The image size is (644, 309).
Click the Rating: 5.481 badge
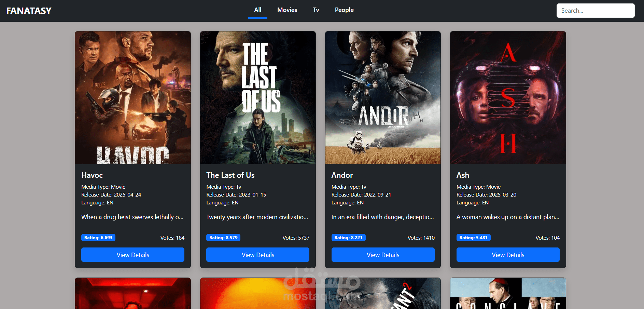(x=474, y=238)
